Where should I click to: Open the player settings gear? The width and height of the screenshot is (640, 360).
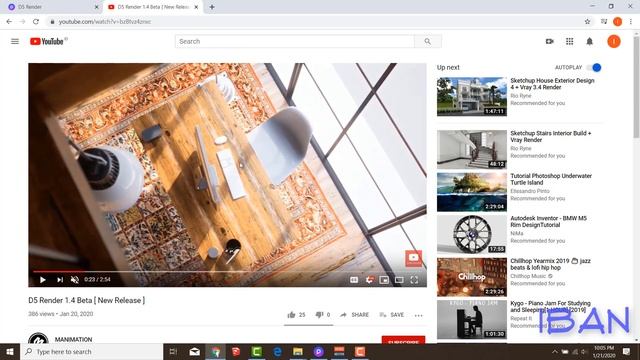pyautogui.click(x=369, y=280)
